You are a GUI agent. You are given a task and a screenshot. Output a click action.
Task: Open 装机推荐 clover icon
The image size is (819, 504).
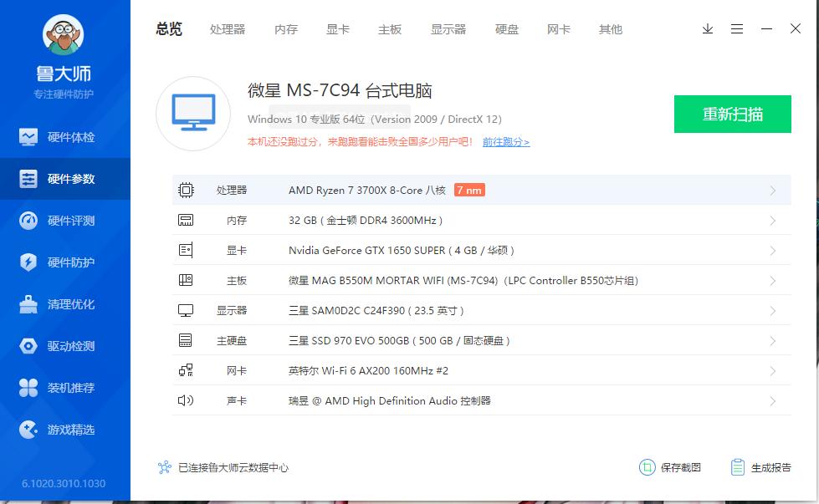[28, 388]
